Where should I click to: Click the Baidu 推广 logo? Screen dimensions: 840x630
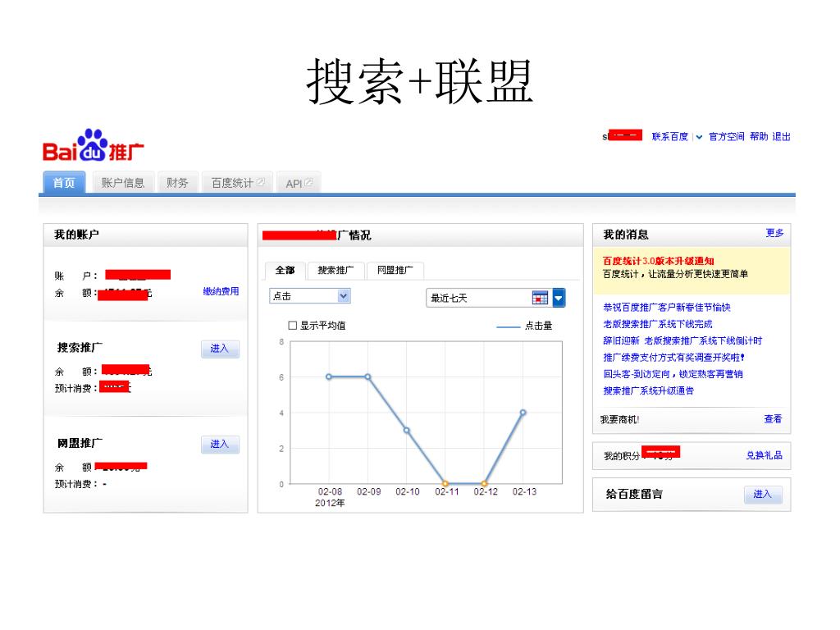coord(94,145)
